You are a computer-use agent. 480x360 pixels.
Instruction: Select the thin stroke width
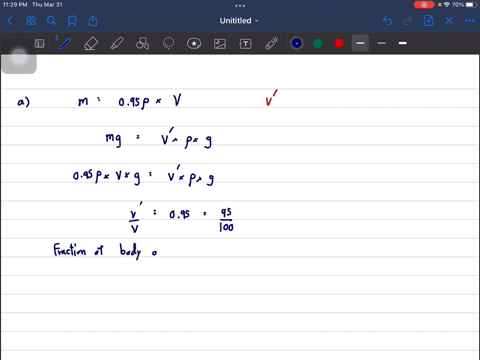pyautogui.click(x=382, y=43)
